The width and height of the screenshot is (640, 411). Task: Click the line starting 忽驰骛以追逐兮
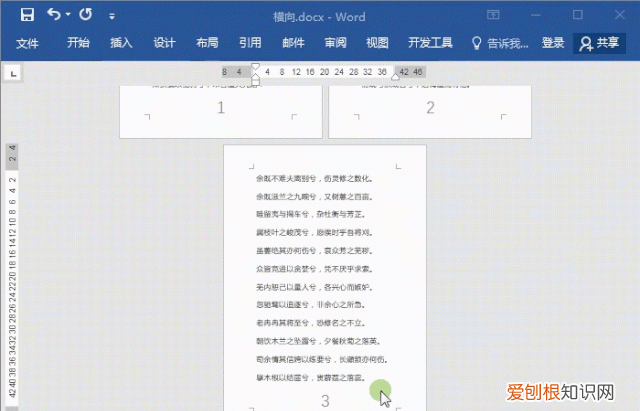[x=311, y=305]
